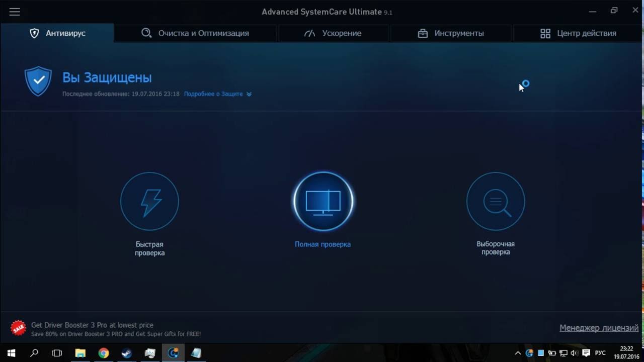Screen dimensions: 644x362
Task: Change РУС input language
Action: pos(600,353)
